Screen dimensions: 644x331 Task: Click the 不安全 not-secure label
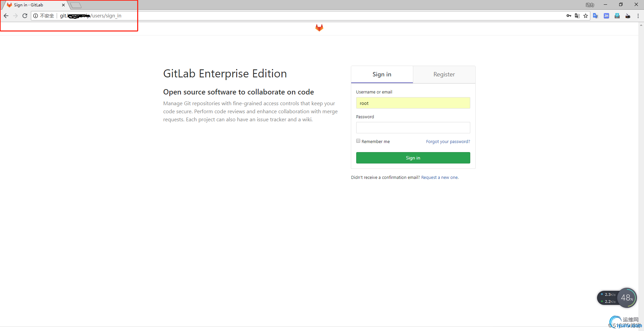[x=47, y=16]
